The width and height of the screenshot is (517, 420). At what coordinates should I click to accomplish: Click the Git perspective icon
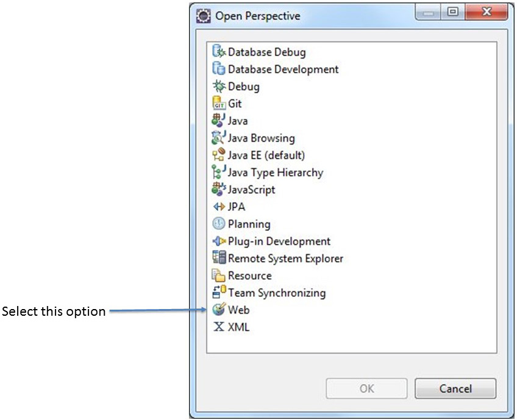tap(219, 104)
